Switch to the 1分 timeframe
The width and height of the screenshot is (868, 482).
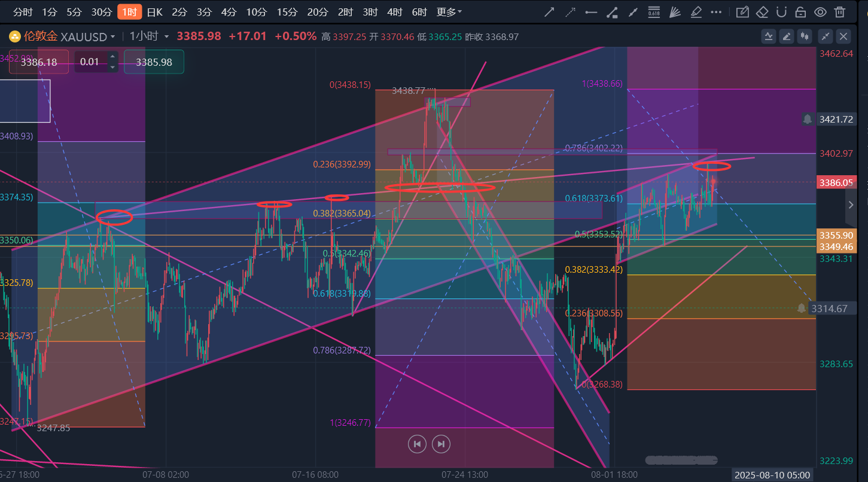click(50, 12)
